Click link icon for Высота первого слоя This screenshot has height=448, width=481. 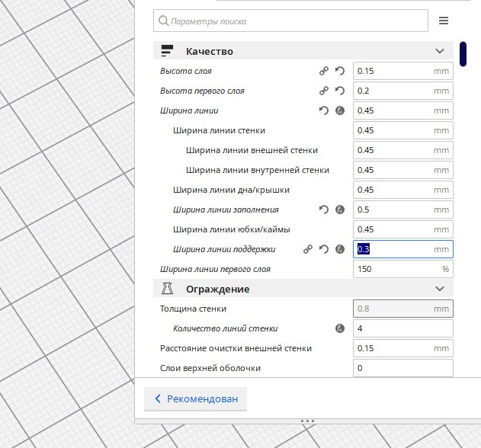(324, 91)
